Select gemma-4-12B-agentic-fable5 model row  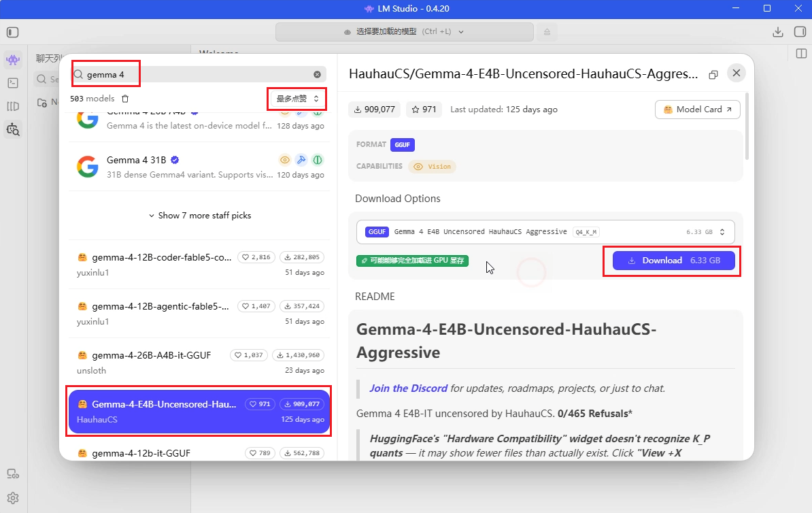[199, 314]
